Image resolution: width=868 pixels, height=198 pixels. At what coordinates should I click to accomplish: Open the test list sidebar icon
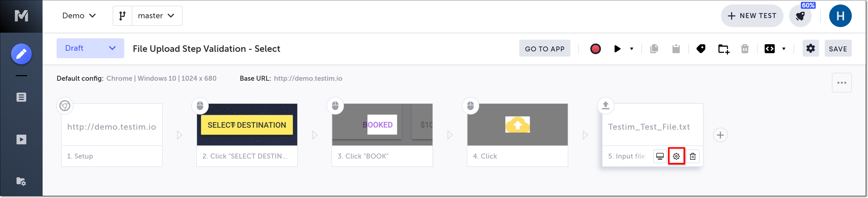click(x=21, y=97)
